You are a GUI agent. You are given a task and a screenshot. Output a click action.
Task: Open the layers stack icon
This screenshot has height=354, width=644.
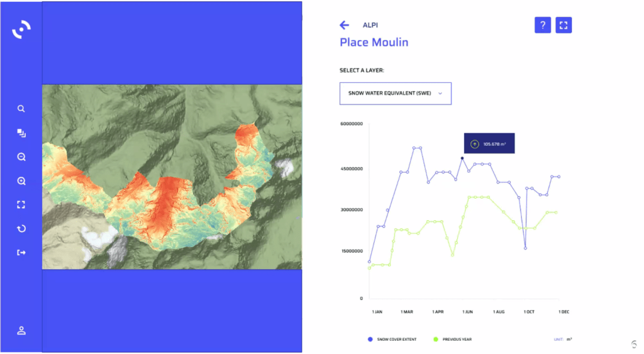(21, 133)
